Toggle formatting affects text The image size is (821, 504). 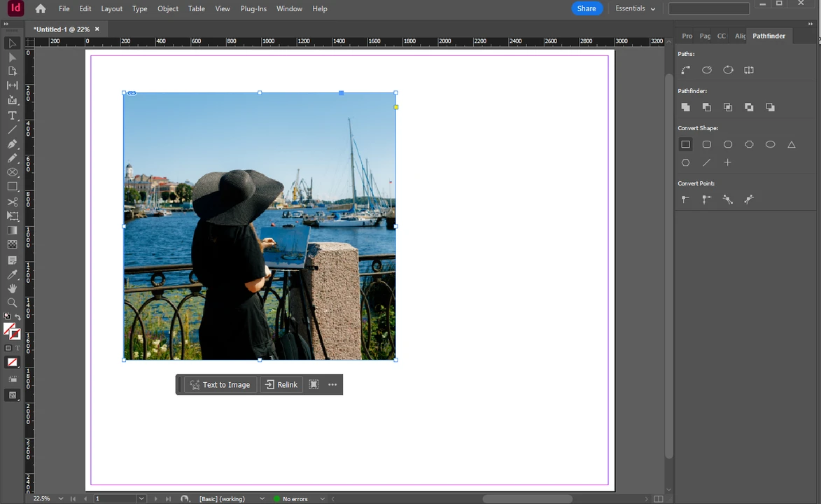click(x=17, y=348)
